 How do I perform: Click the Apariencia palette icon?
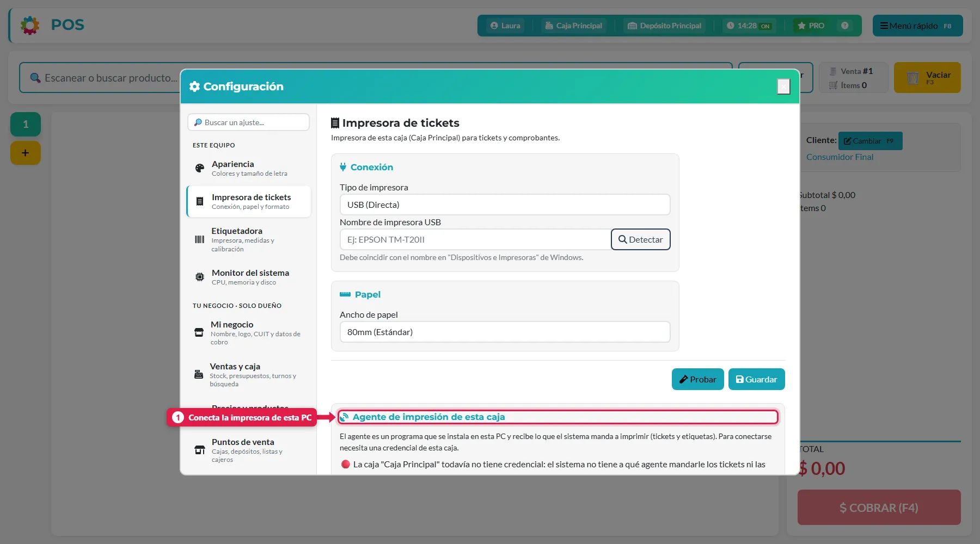click(200, 168)
